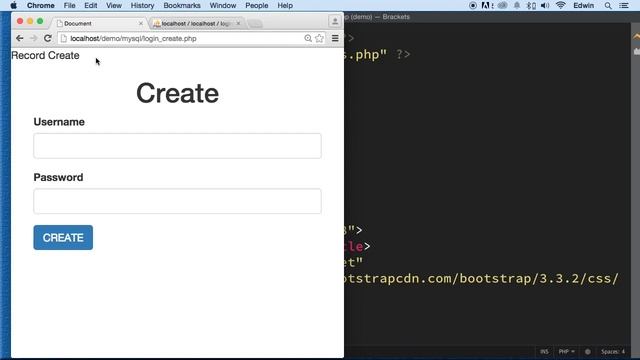Open the File menu

[x=69, y=5]
